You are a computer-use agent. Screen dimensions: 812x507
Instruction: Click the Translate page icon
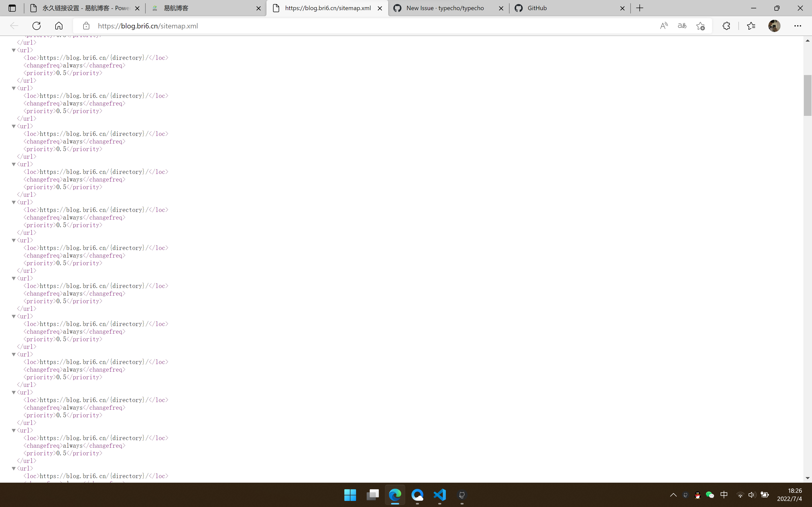point(682,26)
